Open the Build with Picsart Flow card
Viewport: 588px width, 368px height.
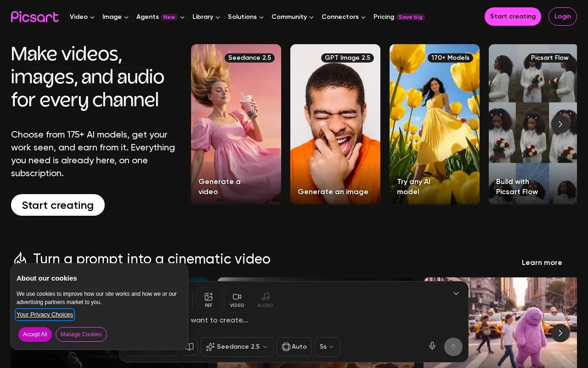[533, 124]
